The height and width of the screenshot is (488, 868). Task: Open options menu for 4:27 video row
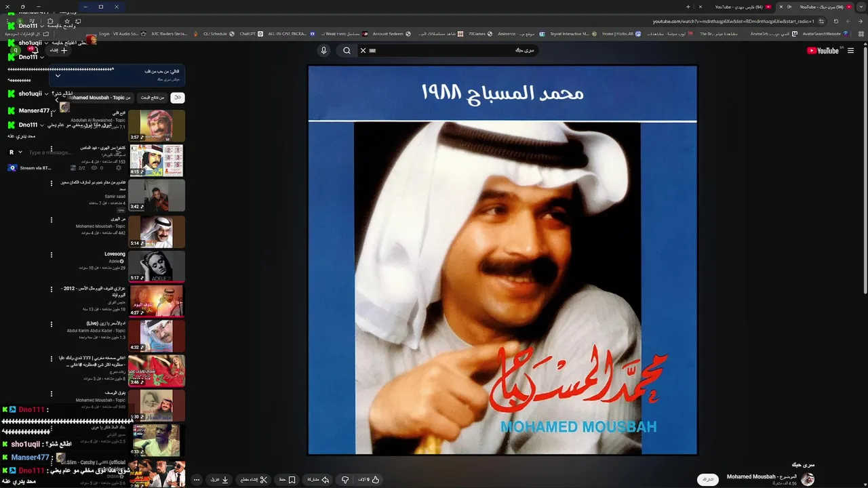[52, 289]
